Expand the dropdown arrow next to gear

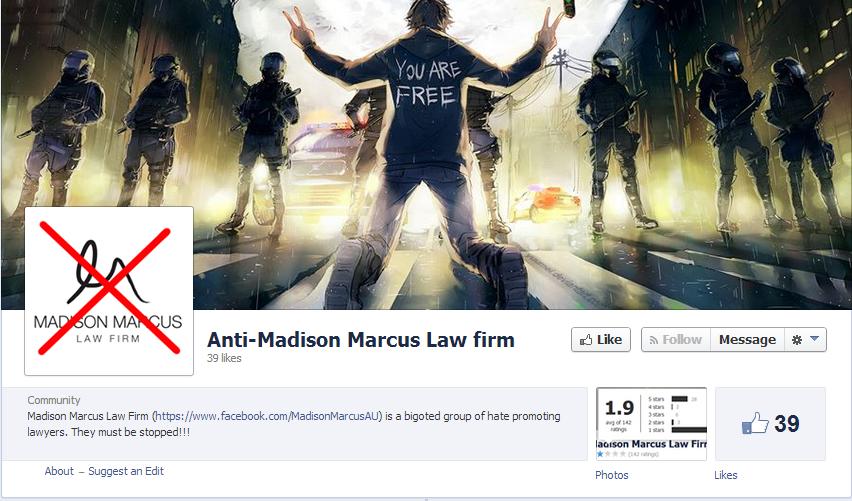click(x=814, y=339)
